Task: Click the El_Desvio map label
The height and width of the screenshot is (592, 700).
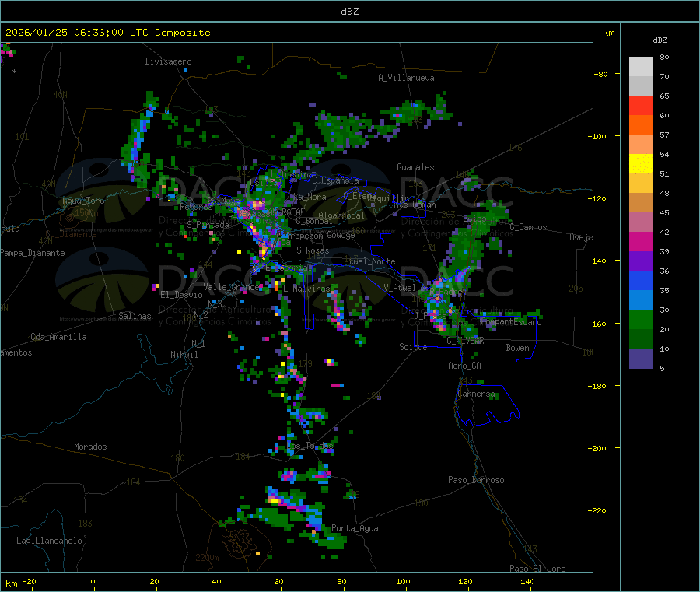Action: coord(182,295)
